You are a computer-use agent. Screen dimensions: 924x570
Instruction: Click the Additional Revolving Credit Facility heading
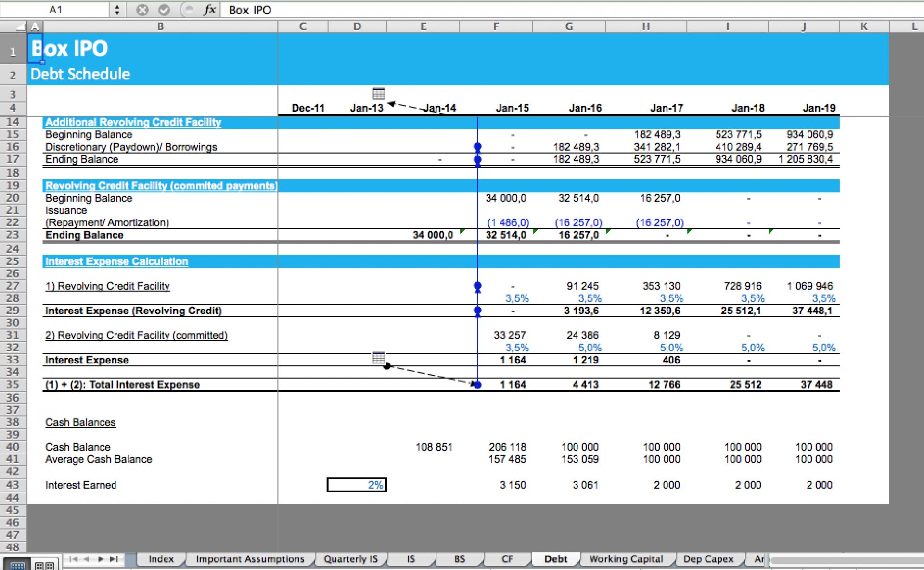(133, 122)
